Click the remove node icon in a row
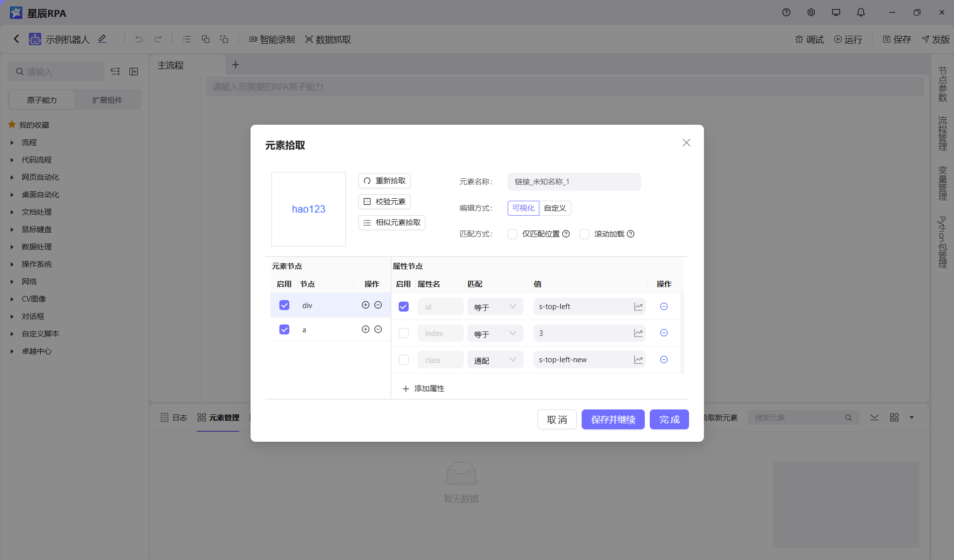This screenshot has height=560, width=954. [378, 329]
